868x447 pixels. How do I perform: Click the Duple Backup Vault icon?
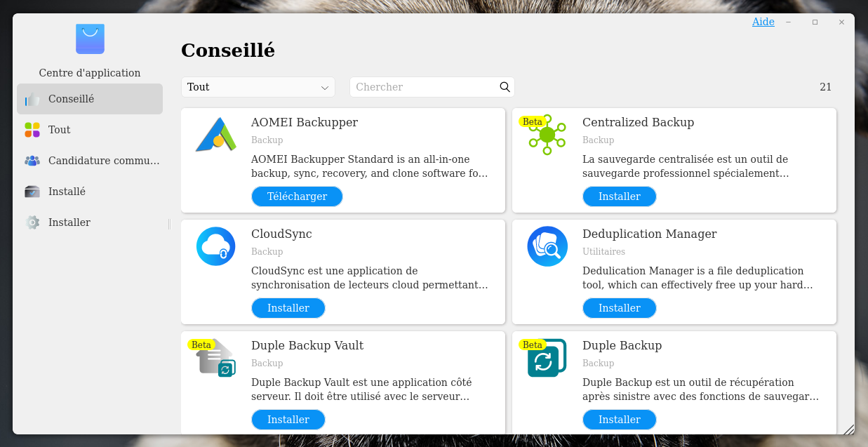[215, 358]
